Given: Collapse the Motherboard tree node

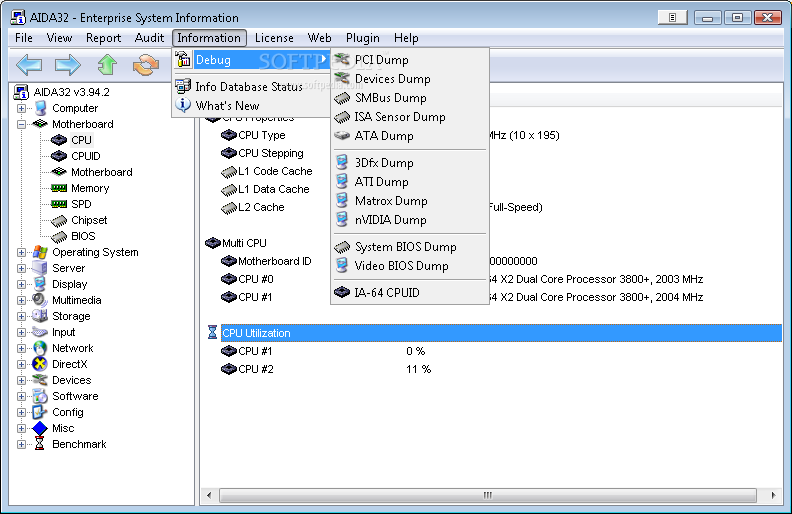Looking at the screenshot, I should pos(21,124).
